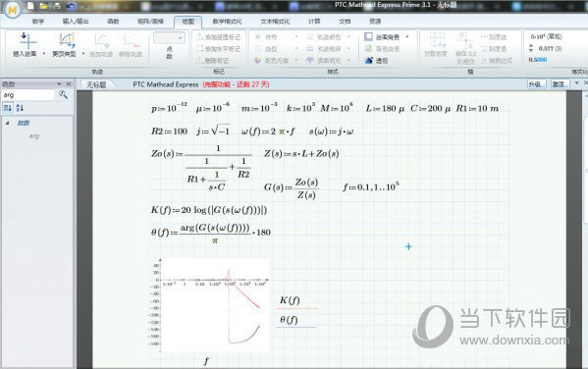Switch to the Text Formatting ribbon tab
Image resolution: width=588 pixels, height=369 pixels.
coord(275,22)
